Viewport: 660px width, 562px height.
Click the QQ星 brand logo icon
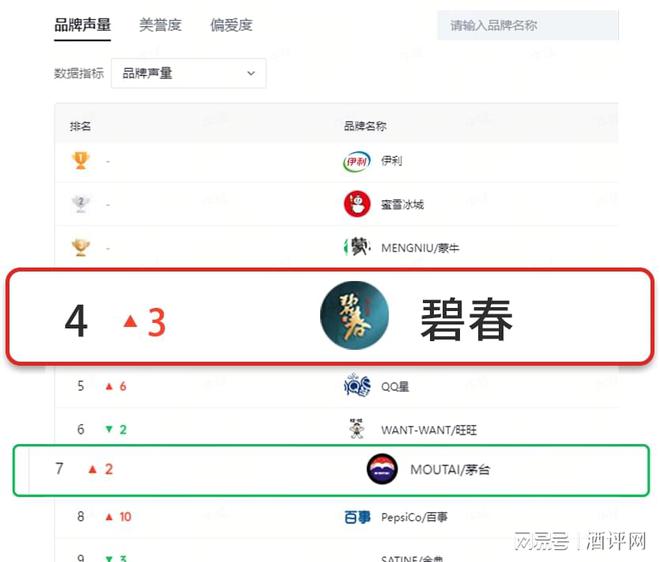point(357,386)
